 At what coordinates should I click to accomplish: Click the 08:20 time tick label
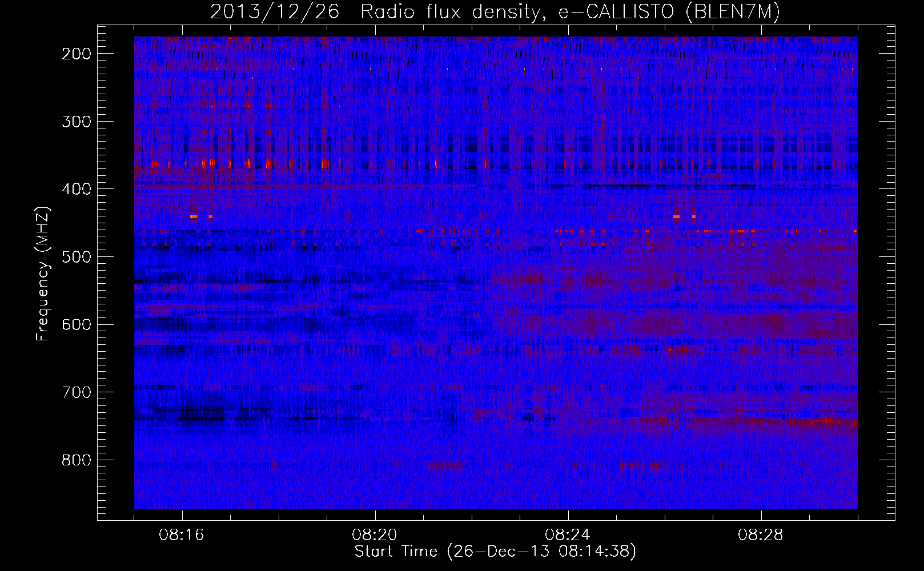[x=375, y=535]
